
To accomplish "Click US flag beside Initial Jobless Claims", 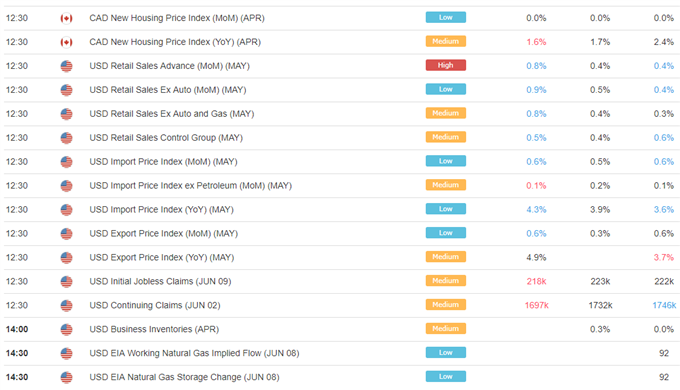I will [66, 282].
